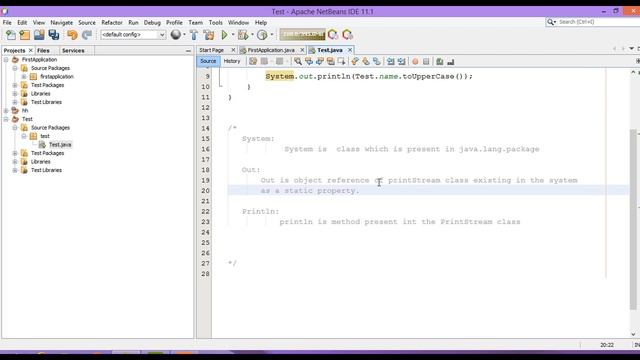Click the Next Bookmark icon
Viewport: 640px width, 360px height.
click(x=366, y=62)
